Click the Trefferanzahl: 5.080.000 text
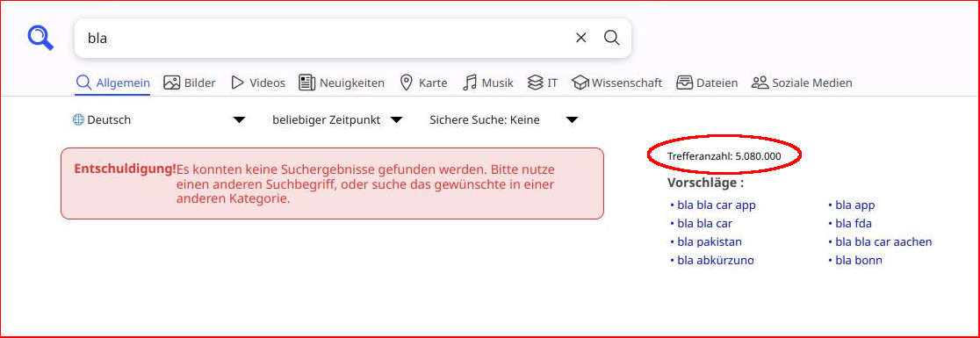980x338 pixels. (x=724, y=156)
